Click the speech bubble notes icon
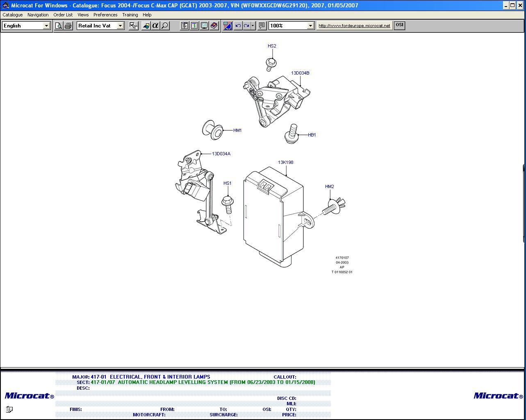 click(262, 26)
